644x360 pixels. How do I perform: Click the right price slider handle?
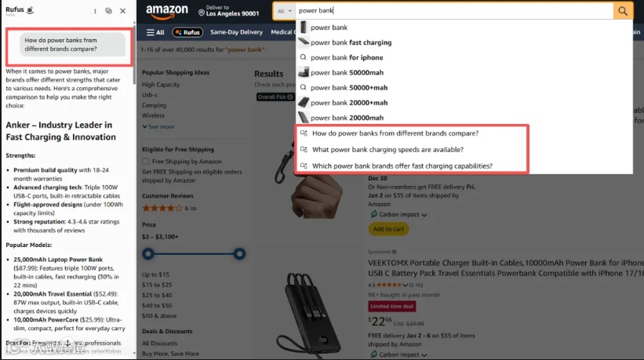click(x=239, y=253)
